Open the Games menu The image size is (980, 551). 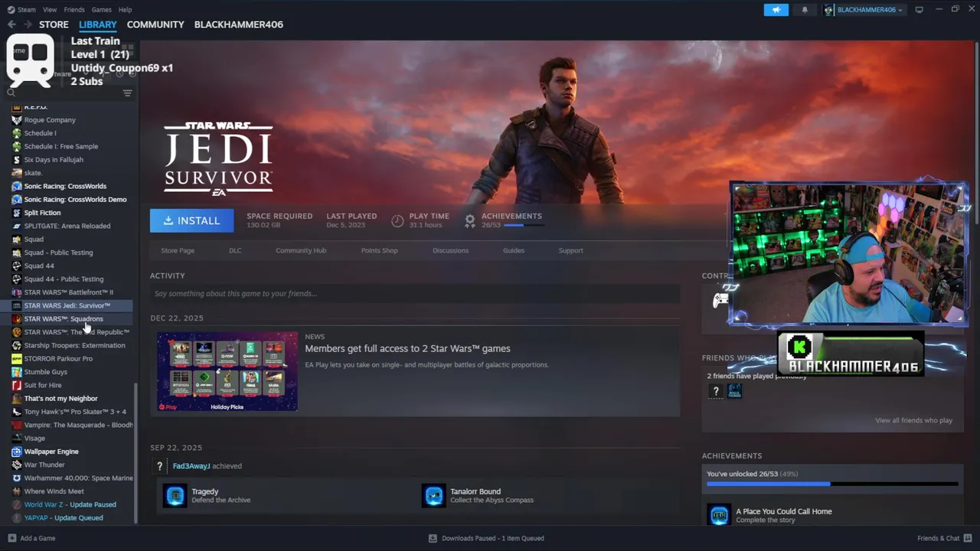tap(101, 10)
